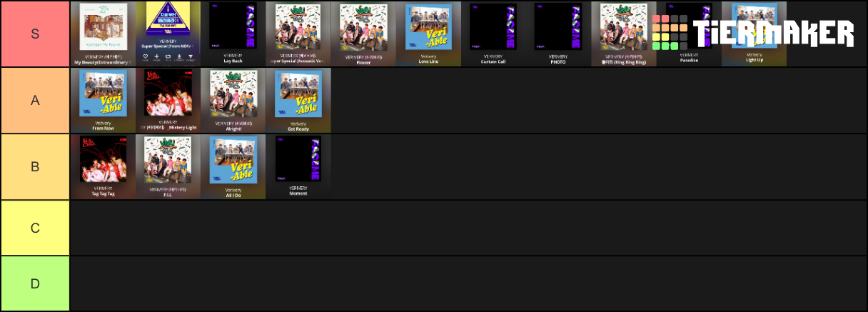Pick the Alright! song card
Screen dimensions: 868x312
(x=233, y=101)
